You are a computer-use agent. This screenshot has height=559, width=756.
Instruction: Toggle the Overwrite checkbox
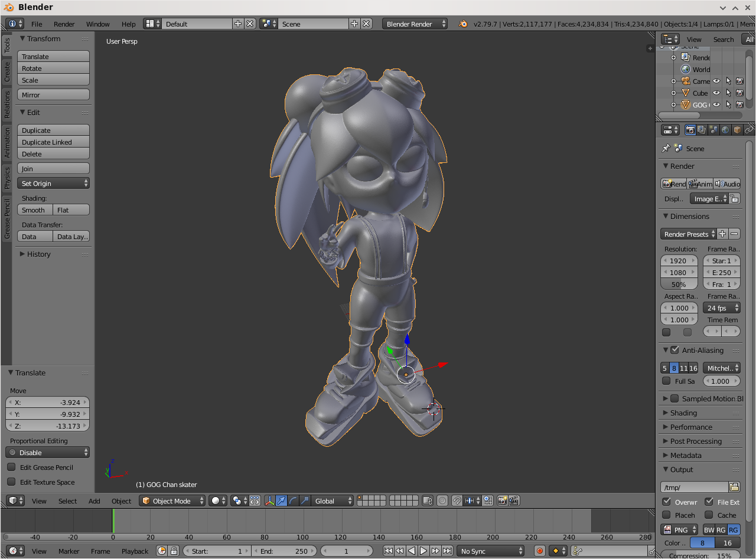tap(666, 502)
